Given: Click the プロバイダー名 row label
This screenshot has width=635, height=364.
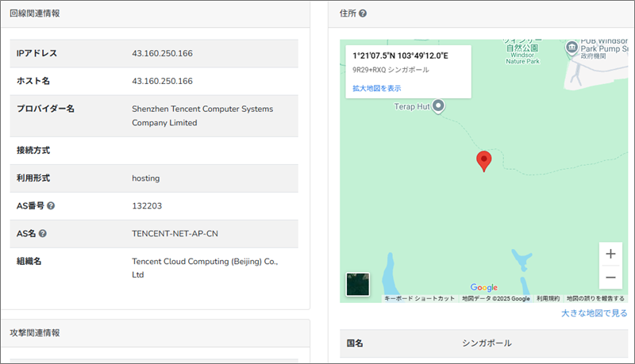Looking at the screenshot, I should tap(45, 109).
